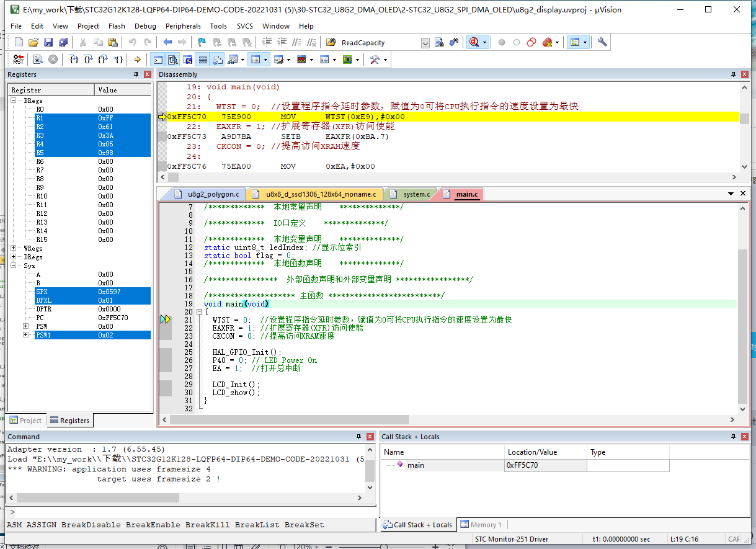Click the RST reset CPU icon
756x549 pixels.
tap(19, 60)
